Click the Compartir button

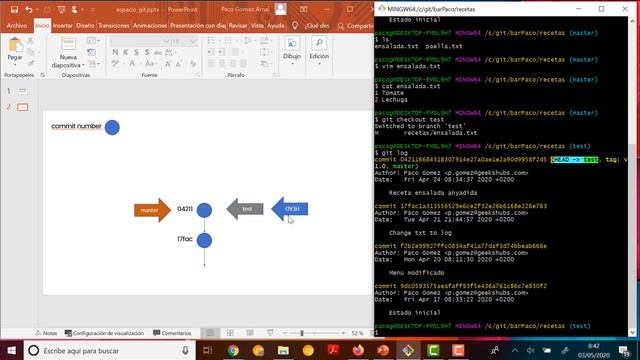coord(355,25)
